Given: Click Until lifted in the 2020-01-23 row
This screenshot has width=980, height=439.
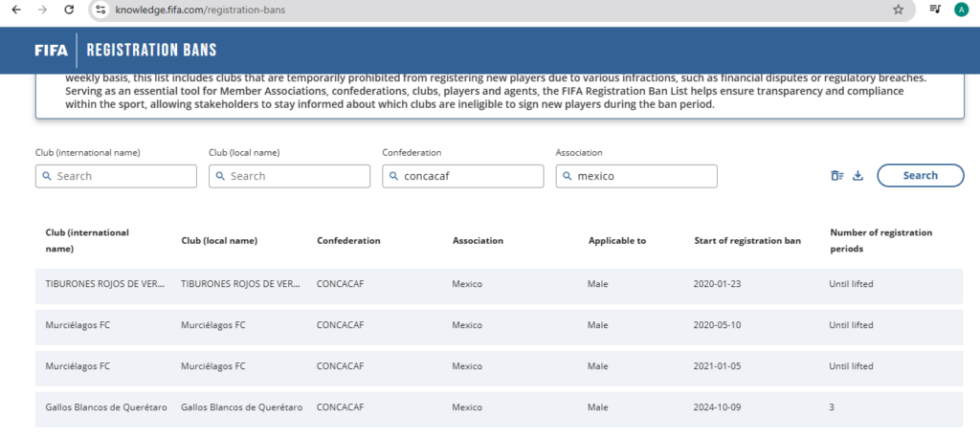Looking at the screenshot, I should (x=851, y=283).
